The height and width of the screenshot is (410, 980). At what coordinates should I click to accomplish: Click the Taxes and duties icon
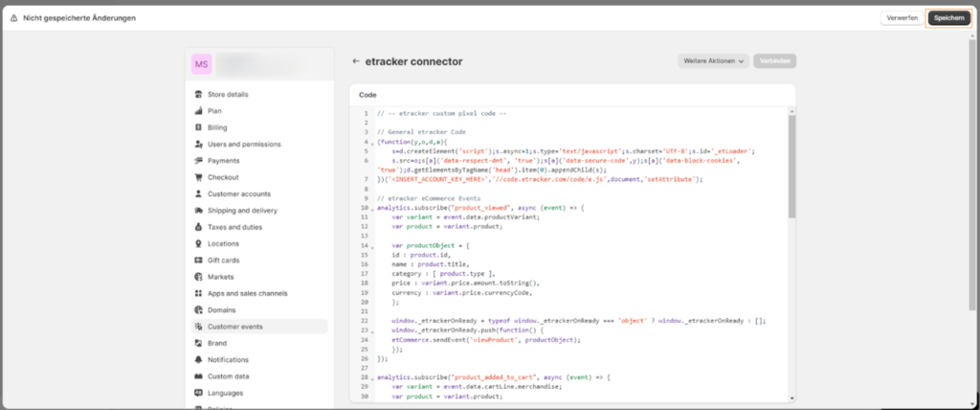point(199,227)
